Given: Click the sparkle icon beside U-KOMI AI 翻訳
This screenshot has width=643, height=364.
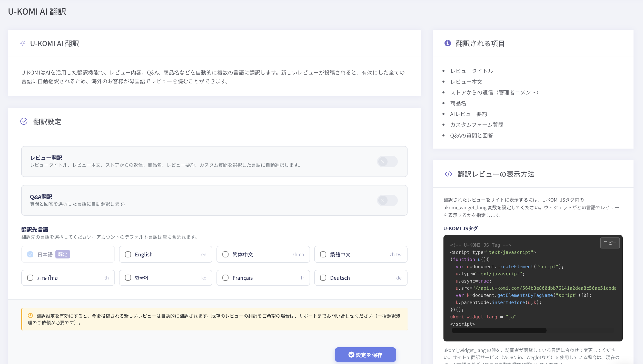Looking at the screenshot, I should point(23,43).
